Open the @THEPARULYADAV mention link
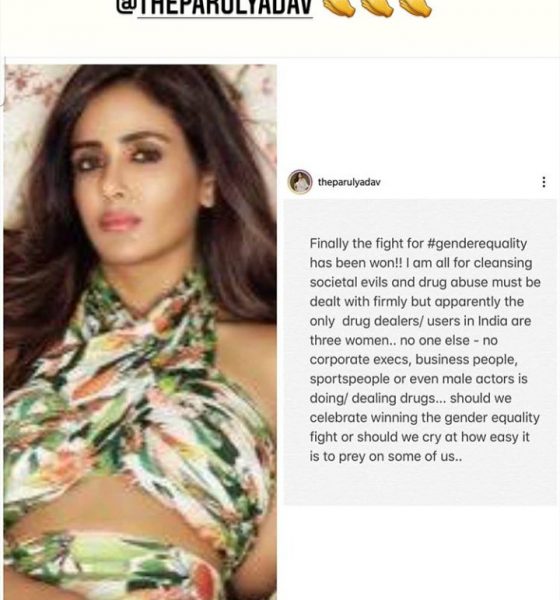The width and height of the screenshot is (560, 600). pos(215,8)
